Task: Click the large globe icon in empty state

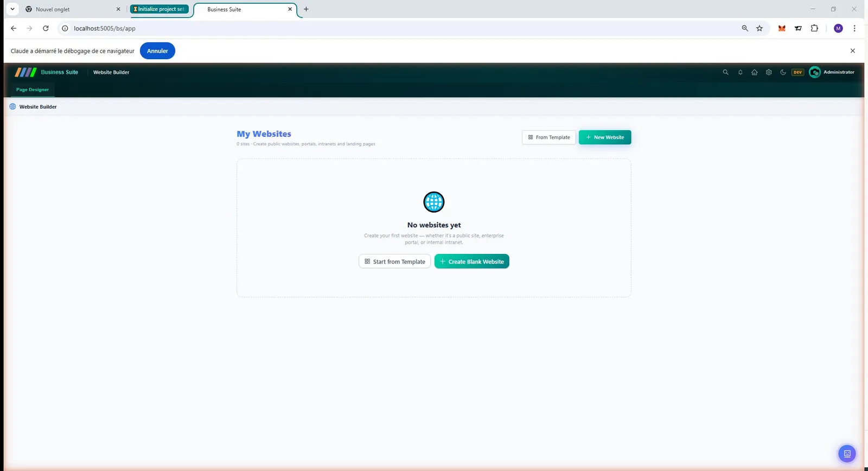Action: (434, 202)
